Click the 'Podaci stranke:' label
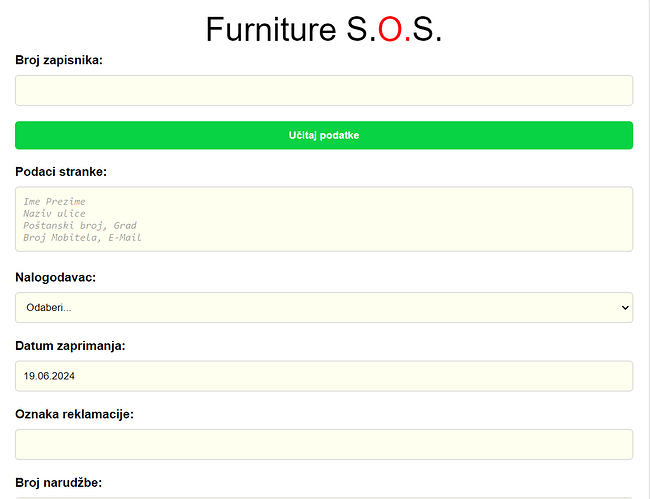Viewport: 650px width, 499px height. [61, 171]
